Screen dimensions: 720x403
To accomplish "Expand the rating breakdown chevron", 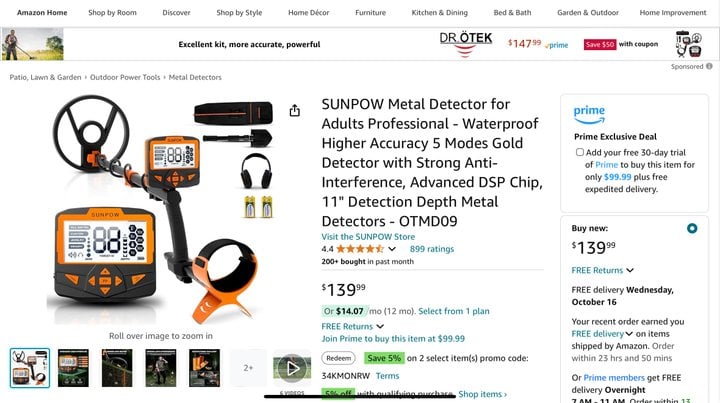I will tap(392, 249).
